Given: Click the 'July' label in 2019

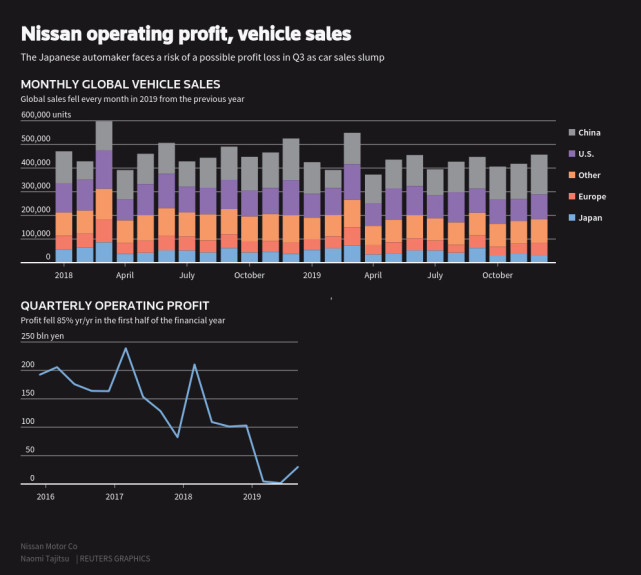Looking at the screenshot, I should pyautogui.click(x=435, y=275).
